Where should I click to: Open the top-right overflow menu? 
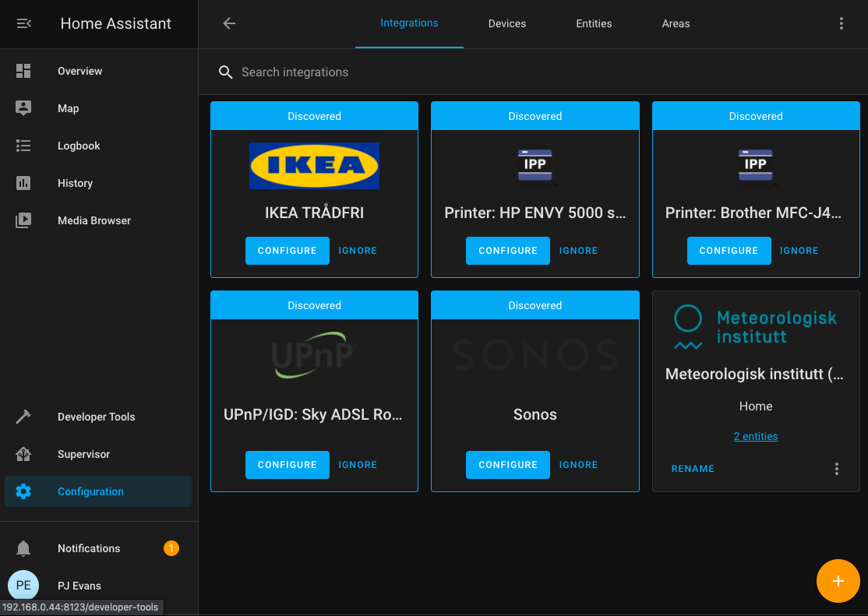click(x=841, y=23)
